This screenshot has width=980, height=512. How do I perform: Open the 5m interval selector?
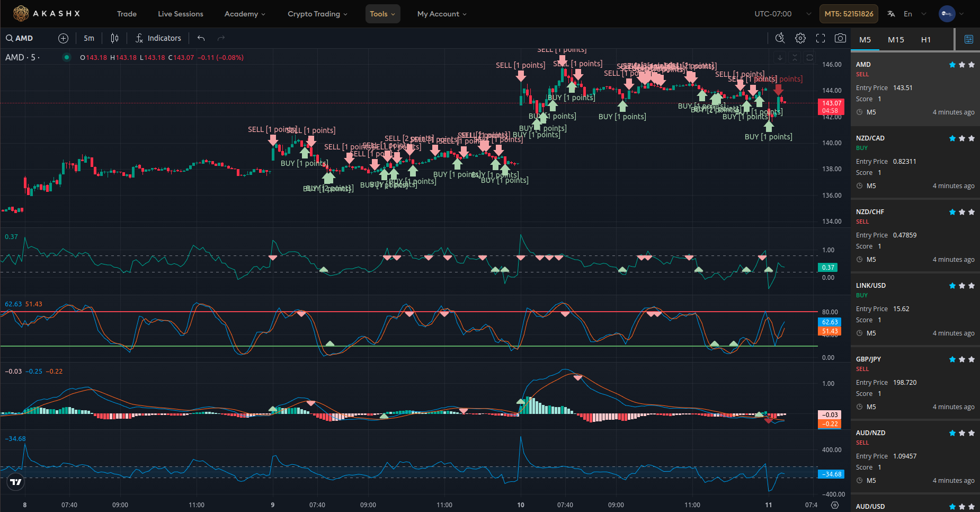[x=89, y=38]
